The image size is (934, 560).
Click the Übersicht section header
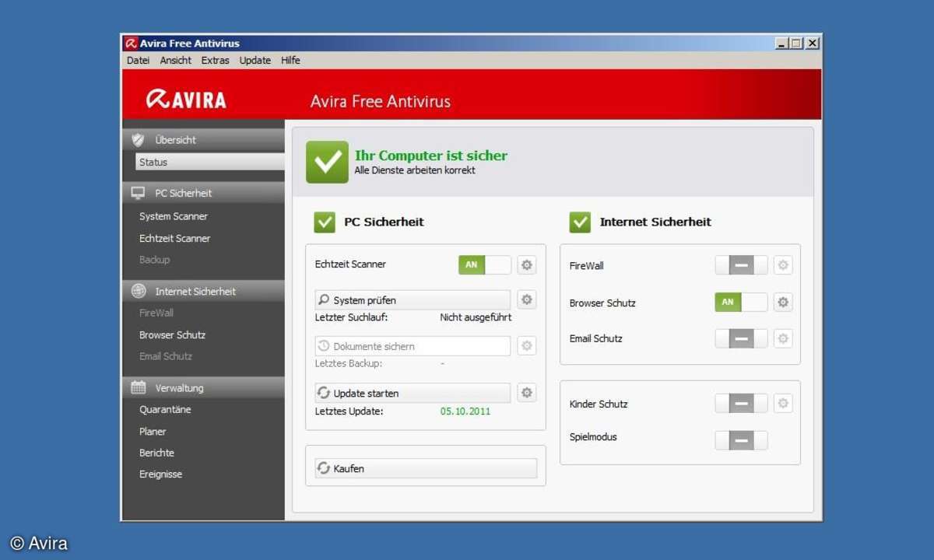(x=203, y=140)
